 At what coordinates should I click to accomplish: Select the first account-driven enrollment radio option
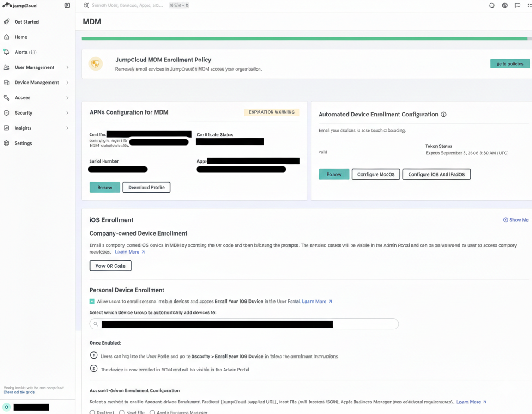[92, 412]
